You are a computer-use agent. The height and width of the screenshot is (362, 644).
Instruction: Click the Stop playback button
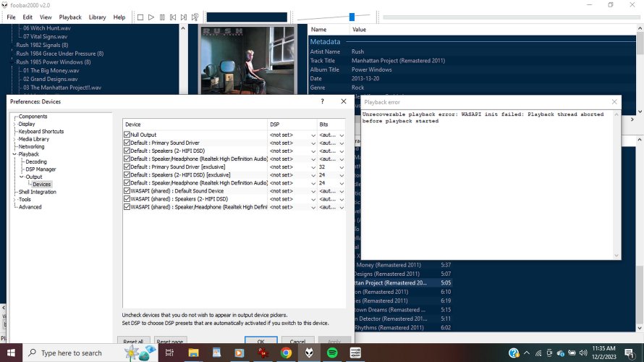(x=140, y=17)
